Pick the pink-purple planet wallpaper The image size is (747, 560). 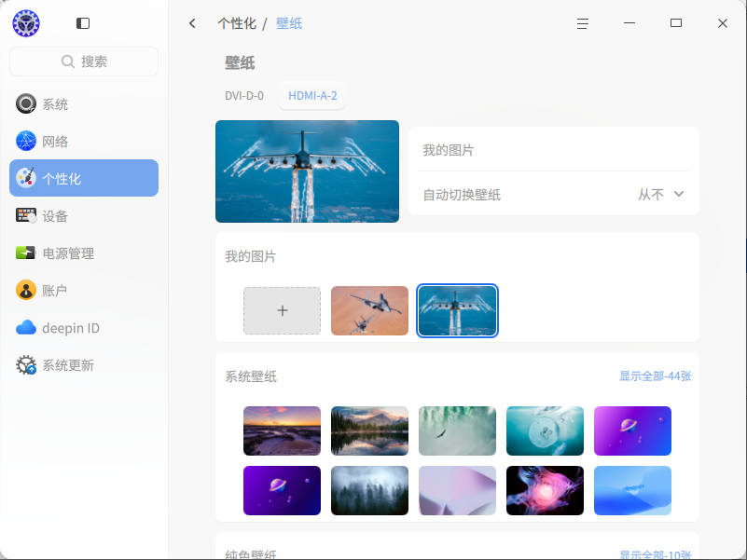pos(632,431)
